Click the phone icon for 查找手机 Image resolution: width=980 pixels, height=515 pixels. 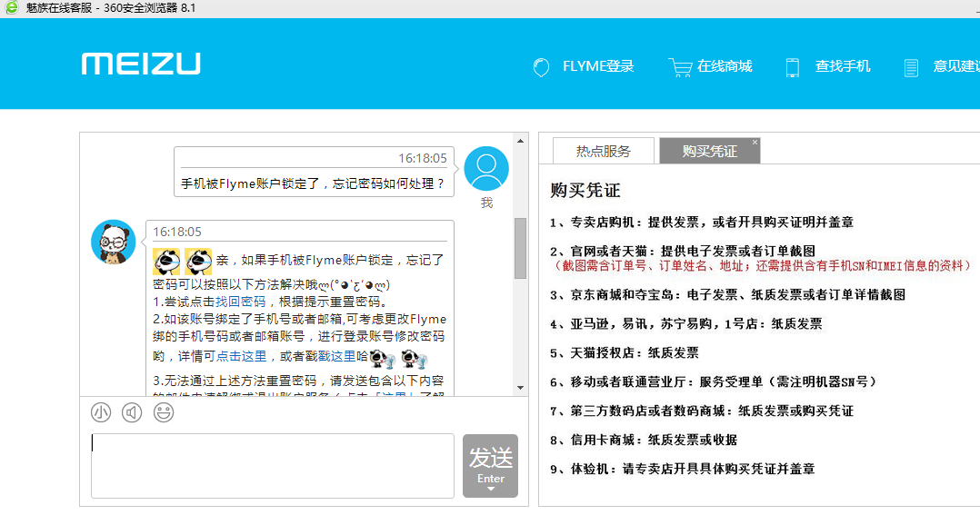pos(793,67)
